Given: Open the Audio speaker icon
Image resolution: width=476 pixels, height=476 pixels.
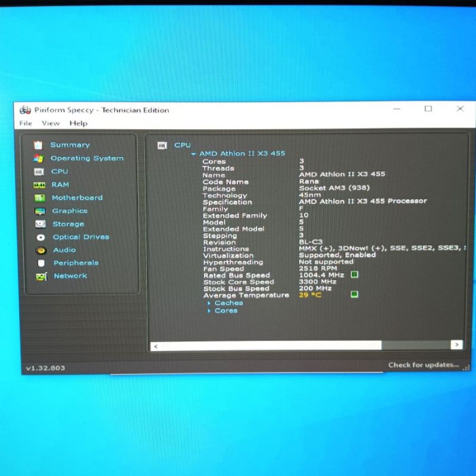Looking at the screenshot, I should 40,250.
